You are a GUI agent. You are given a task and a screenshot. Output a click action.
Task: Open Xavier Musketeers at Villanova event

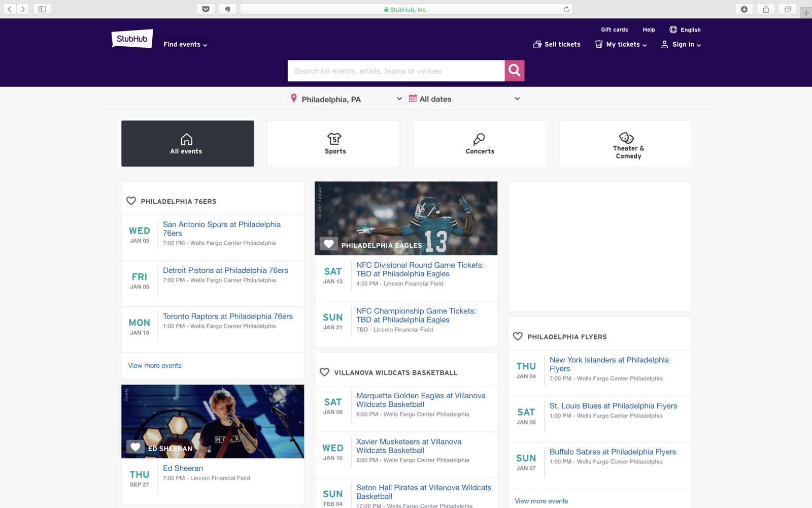tap(409, 446)
